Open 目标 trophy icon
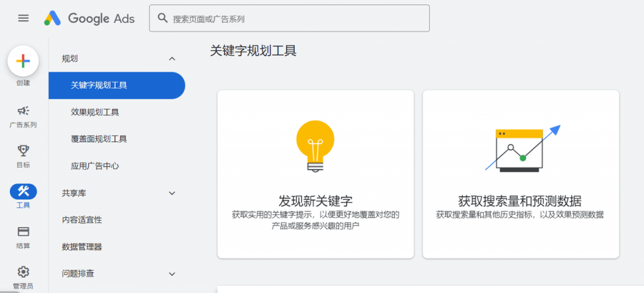Viewport: 644px width, 293px height. coord(23,151)
